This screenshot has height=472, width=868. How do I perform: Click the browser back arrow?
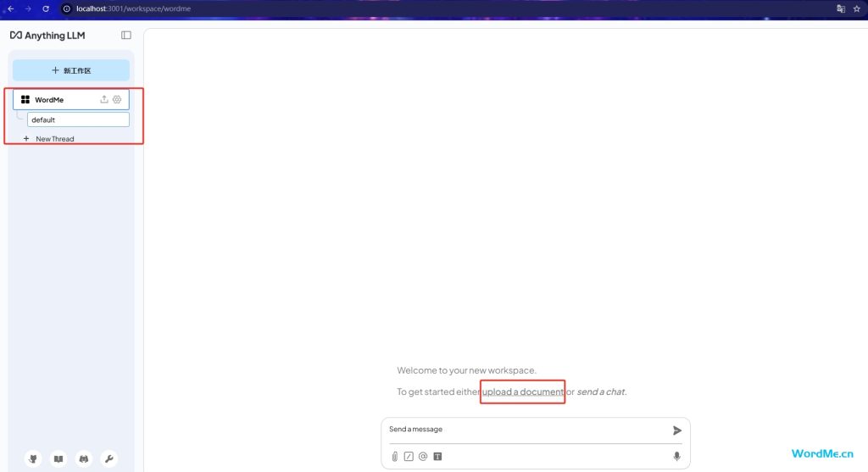pos(10,8)
